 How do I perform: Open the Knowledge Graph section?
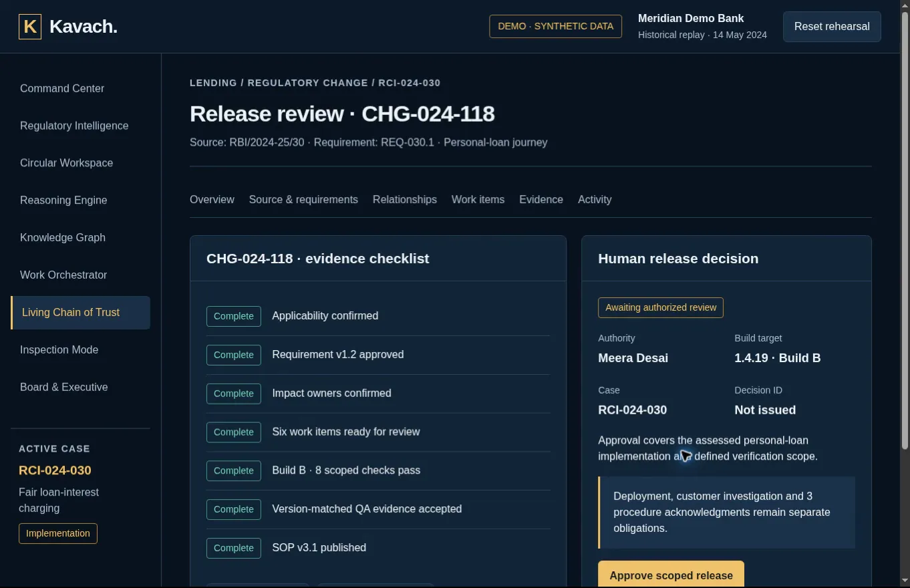(63, 238)
